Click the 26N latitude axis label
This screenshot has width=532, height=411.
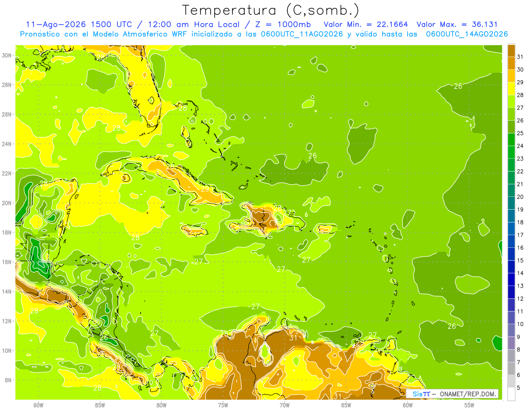point(7,114)
